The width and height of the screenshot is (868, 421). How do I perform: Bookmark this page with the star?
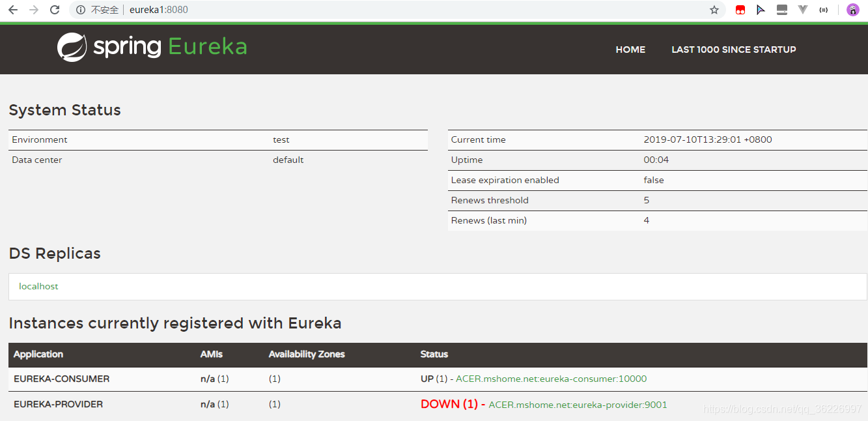[x=714, y=10]
